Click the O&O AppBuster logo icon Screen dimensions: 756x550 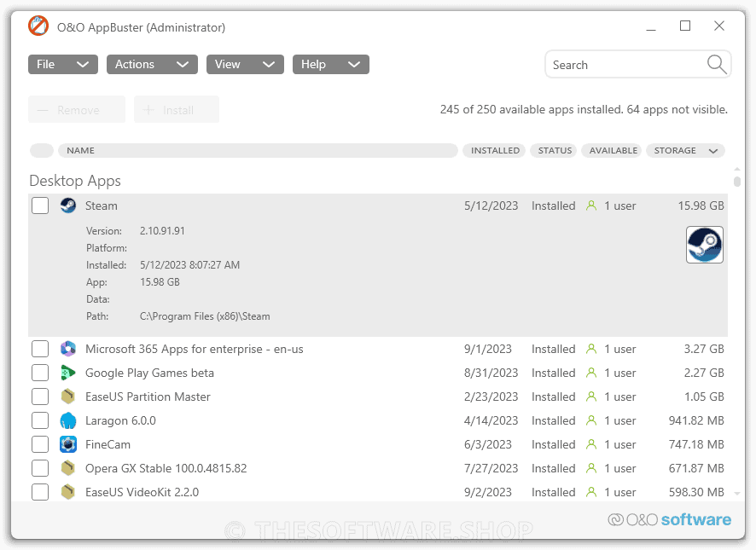click(38, 26)
